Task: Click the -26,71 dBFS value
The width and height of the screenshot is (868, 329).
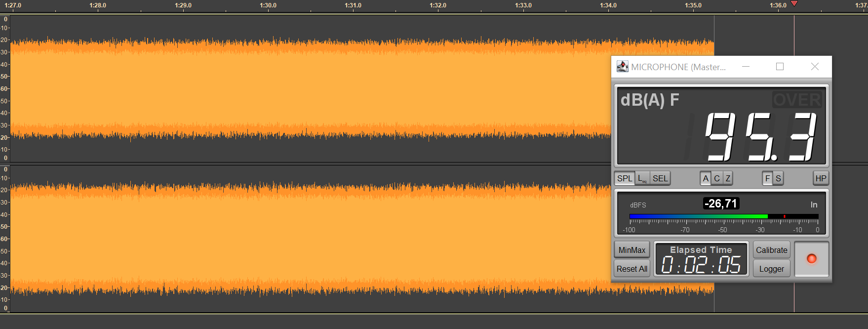Action: click(721, 204)
